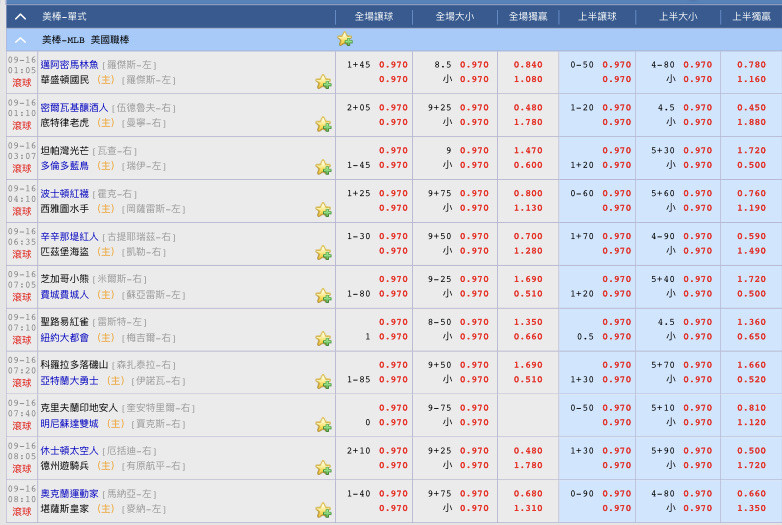
Task: Favorite the 紐約大都會 match star
Action: point(323,339)
